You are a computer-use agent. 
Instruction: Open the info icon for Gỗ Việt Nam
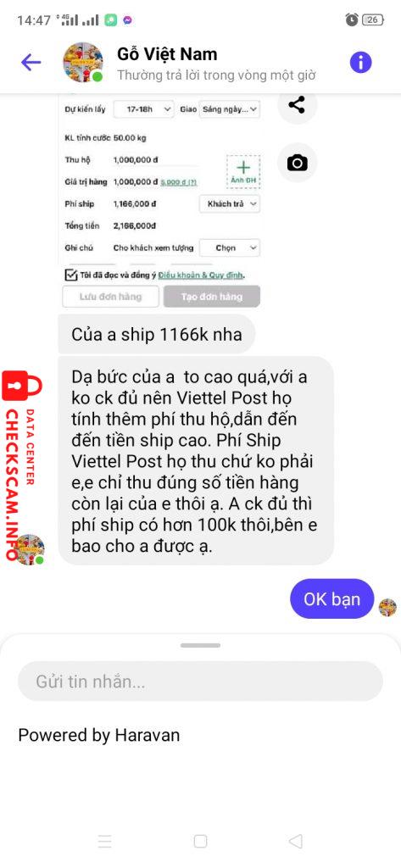click(x=360, y=63)
